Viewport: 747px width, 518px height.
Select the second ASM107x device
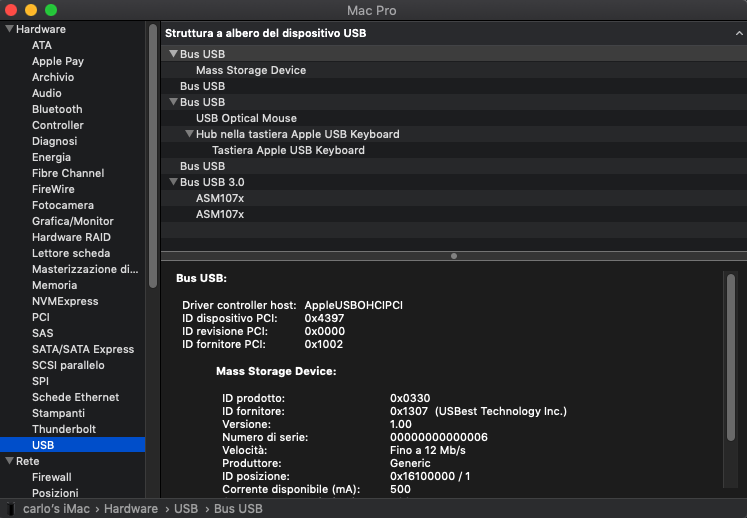[x=454, y=214]
